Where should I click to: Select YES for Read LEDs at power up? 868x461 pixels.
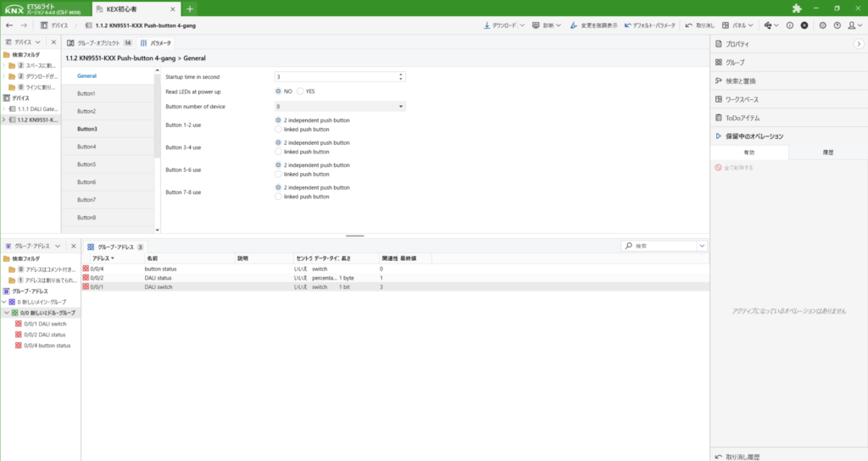300,92
